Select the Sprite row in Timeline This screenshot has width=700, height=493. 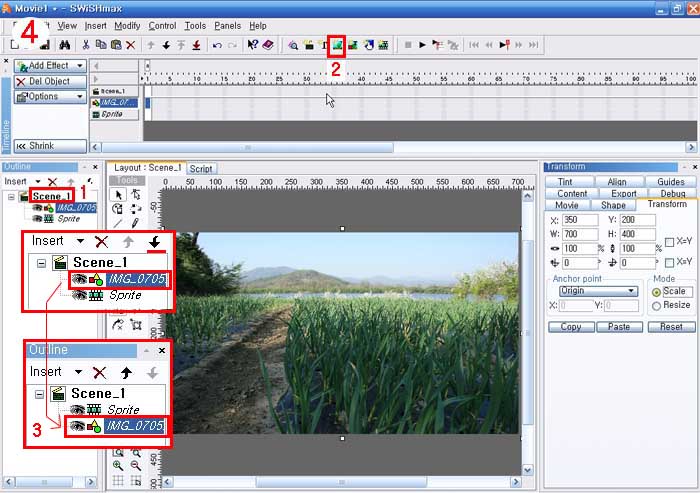[x=115, y=114]
